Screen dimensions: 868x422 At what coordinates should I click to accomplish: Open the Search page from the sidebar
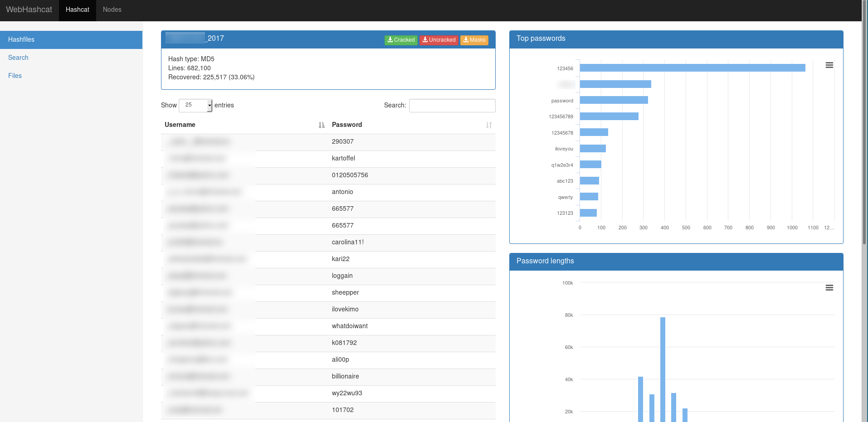coord(18,58)
